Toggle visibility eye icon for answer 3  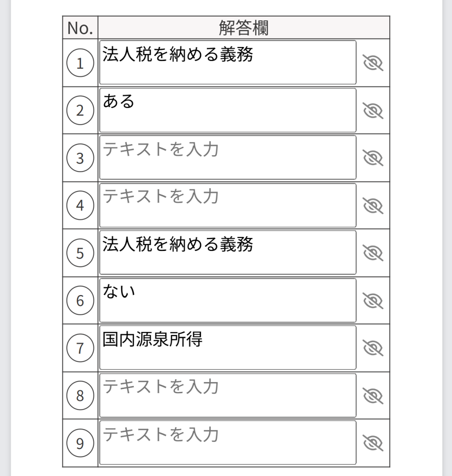(x=373, y=158)
